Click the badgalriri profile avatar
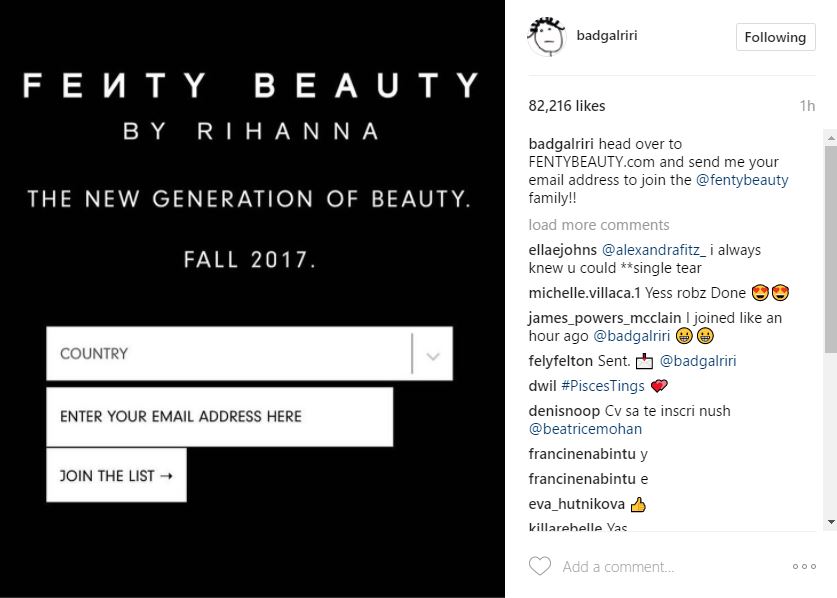Viewport: 837px width, 598px height. (x=547, y=36)
